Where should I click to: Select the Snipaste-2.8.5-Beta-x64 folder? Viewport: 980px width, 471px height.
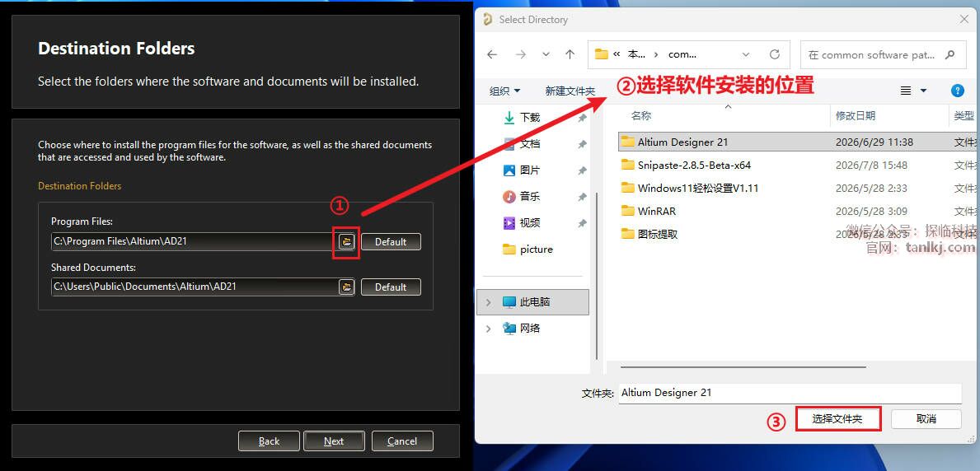[694, 165]
